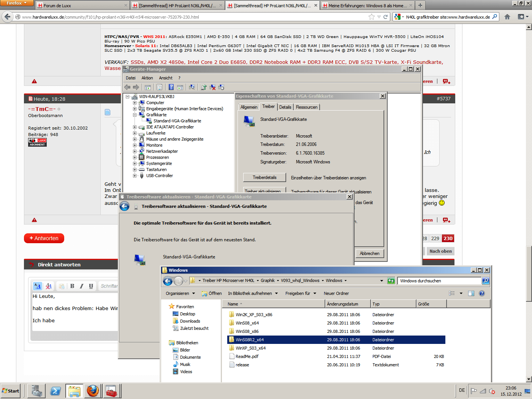Click the red toolbox icon in taskbar

pos(111,391)
